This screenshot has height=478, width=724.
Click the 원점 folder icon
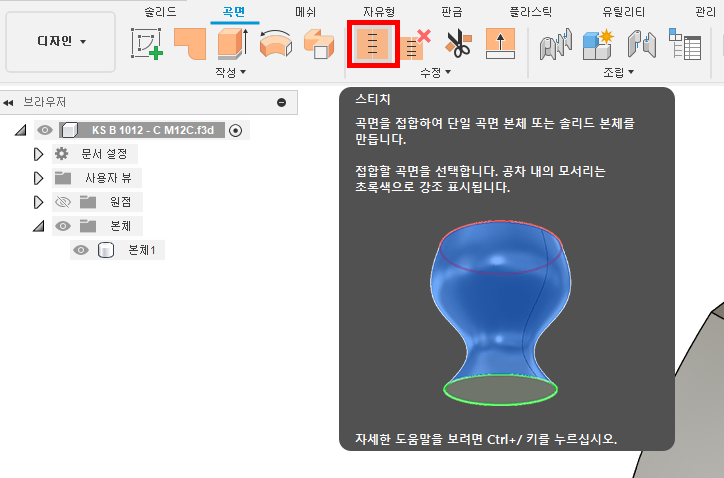pos(88,202)
